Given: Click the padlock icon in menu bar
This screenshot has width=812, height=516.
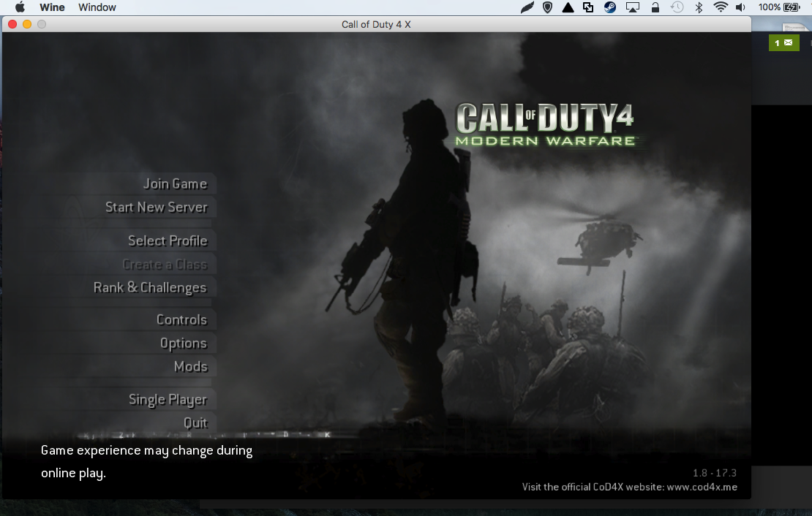Looking at the screenshot, I should [x=655, y=7].
